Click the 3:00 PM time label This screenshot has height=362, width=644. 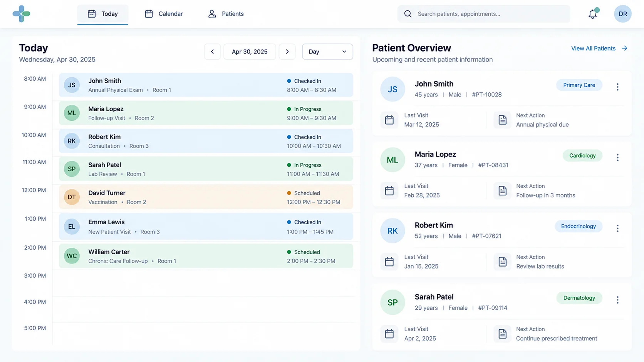tap(35, 275)
